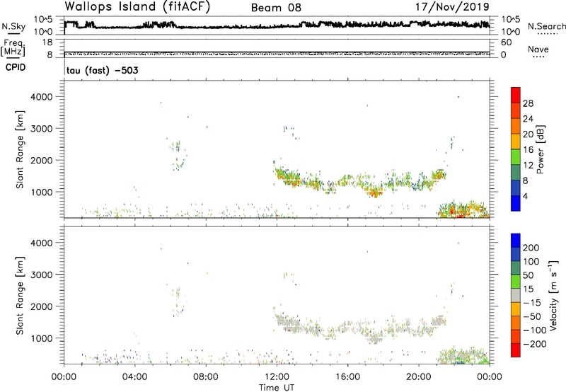Click the 'tau (fast) -503' annotation

(x=102, y=70)
